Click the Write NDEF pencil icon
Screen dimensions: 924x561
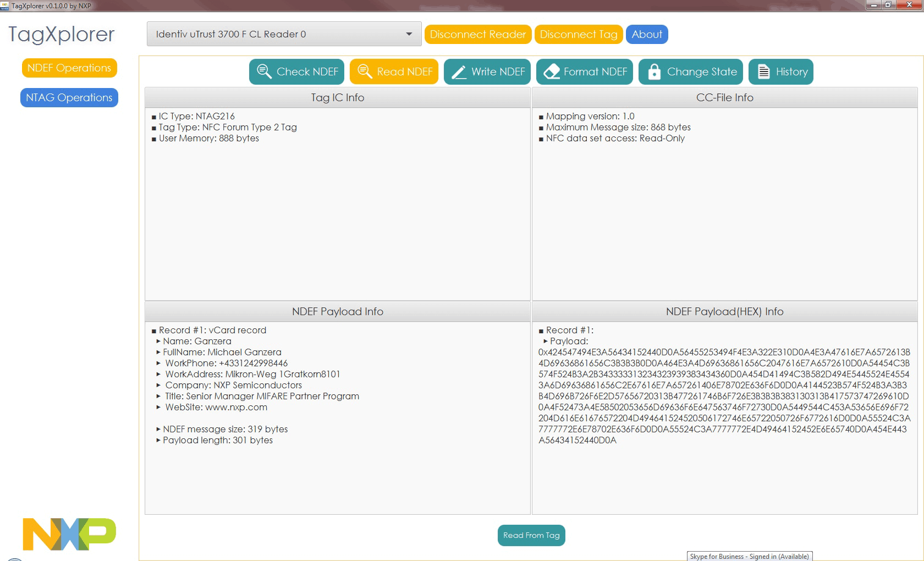[x=459, y=72]
